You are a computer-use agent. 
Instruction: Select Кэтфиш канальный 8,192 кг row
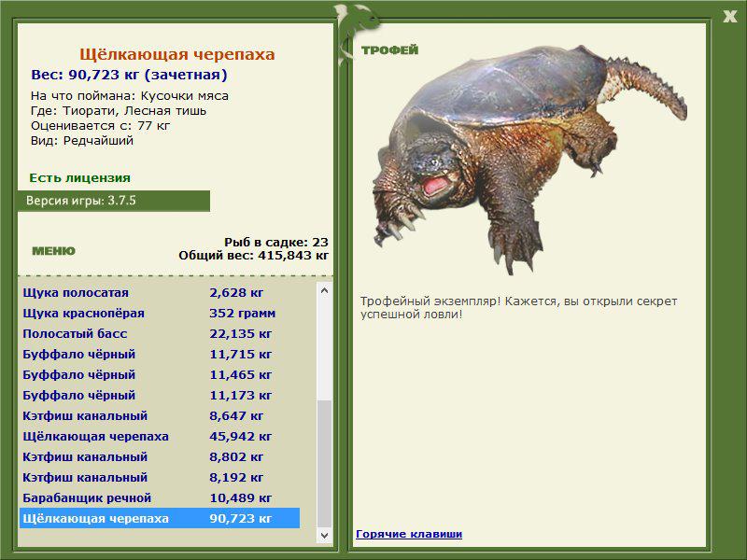pyautogui.click(x=160, y=477)
